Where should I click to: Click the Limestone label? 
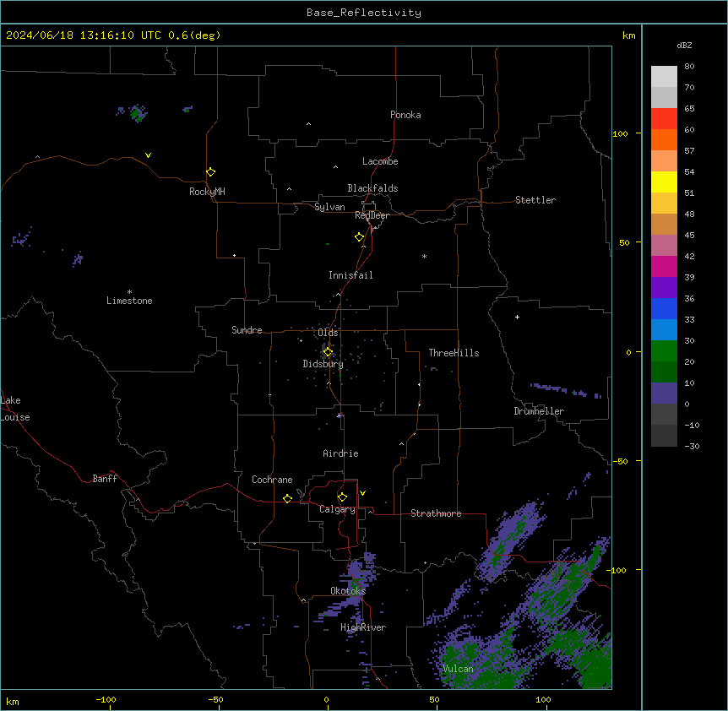pos(129,301)
